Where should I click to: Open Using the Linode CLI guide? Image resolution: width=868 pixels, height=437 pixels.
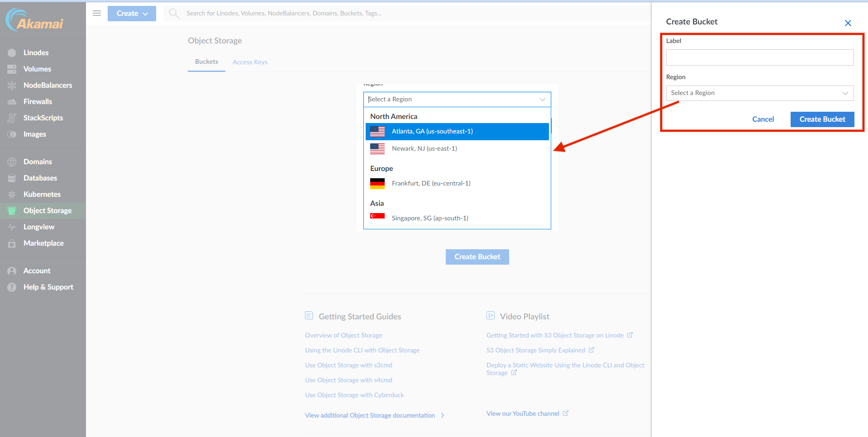362,350
